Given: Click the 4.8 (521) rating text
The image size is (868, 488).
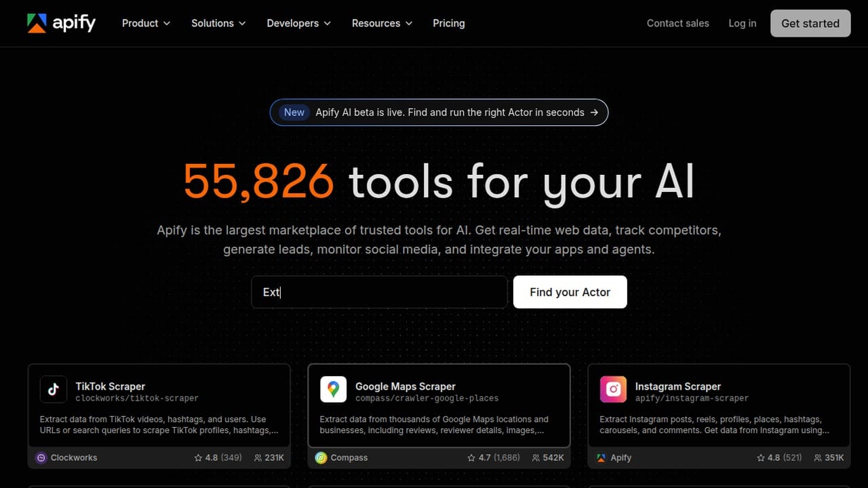Looking at the screenshot, I should click(x=785, y=457).
